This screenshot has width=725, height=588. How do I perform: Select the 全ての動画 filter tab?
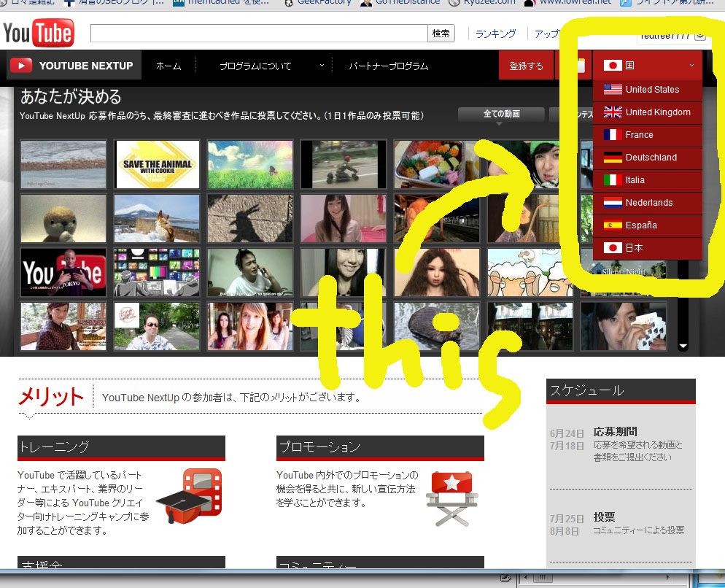click(501, 114)
